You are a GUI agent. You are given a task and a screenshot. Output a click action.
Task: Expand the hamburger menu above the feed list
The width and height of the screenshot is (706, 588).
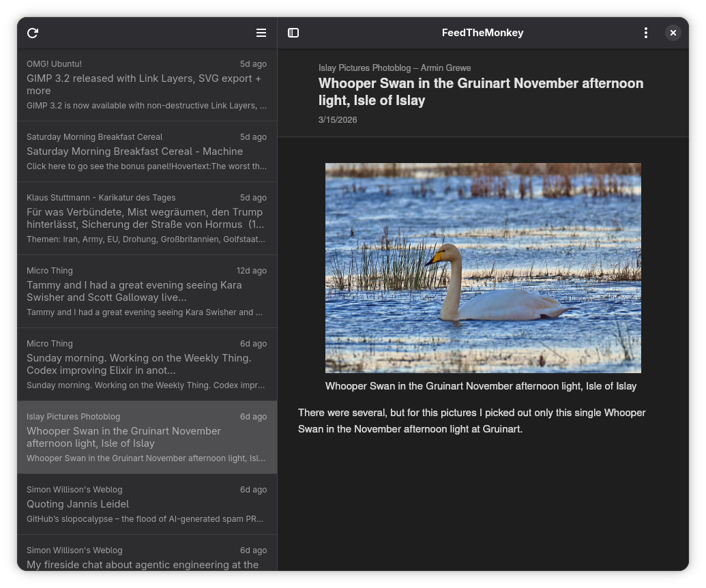tap(261, 33)
